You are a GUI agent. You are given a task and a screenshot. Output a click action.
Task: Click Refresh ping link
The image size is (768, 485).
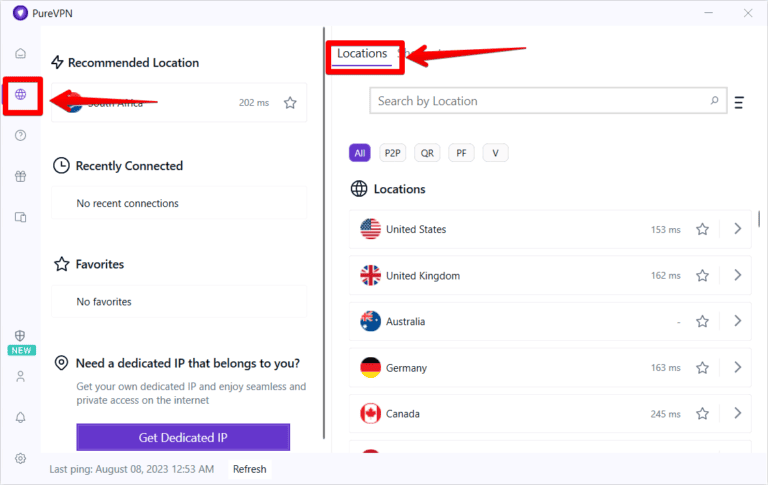pyautogui.click(x=250, y=469)
